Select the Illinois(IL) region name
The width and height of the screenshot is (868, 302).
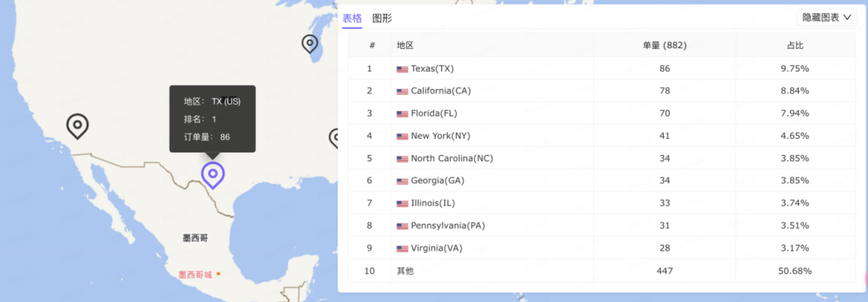(x=433, y=203)
